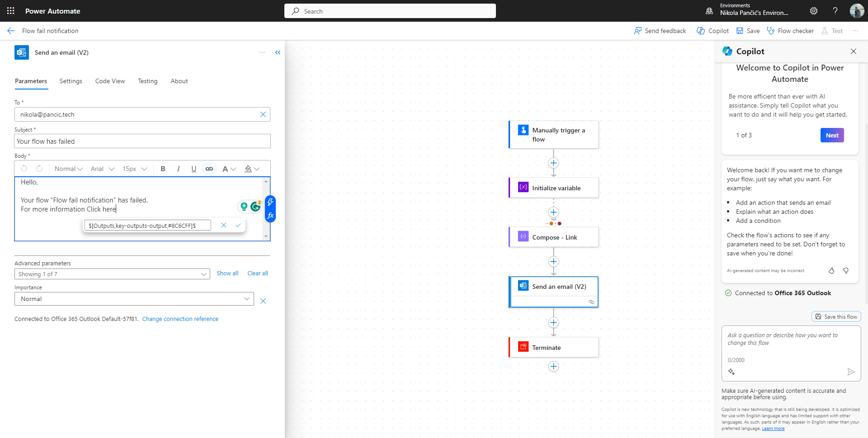Open the Testing tab of Send an email
Viewport: 868px width, 438px height.
tap(147, 81)
